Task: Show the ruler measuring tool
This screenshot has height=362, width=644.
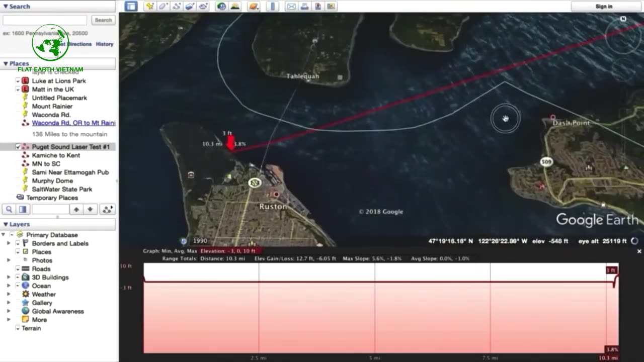Action: point(273,6)
